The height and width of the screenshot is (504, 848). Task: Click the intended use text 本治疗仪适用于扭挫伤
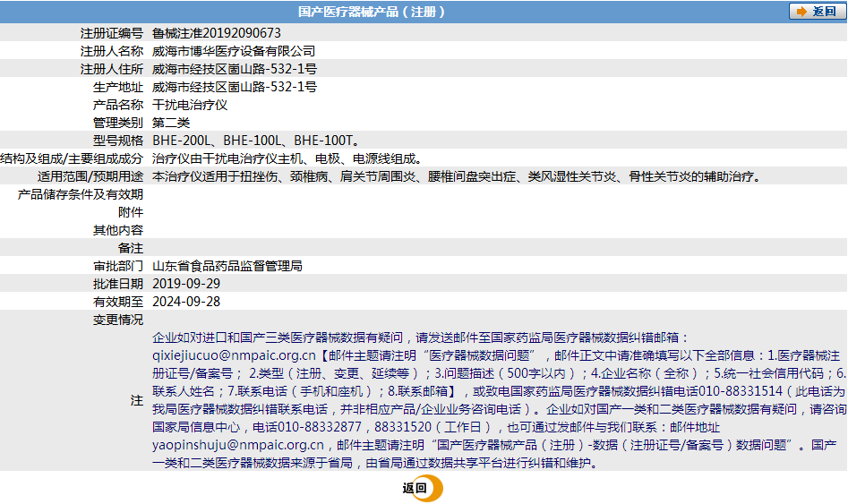click(215, 176)
